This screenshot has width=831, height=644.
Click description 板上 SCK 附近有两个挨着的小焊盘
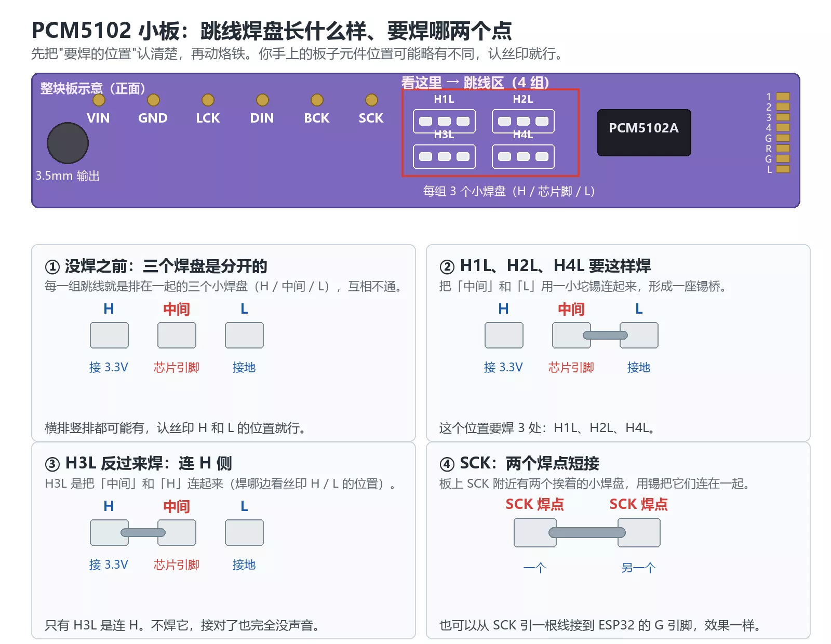(x=595, y=484)
